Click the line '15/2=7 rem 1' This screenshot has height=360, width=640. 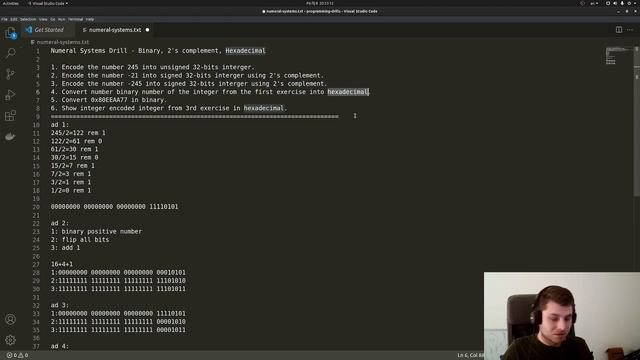pyautogui.click(x=73, y=166)
